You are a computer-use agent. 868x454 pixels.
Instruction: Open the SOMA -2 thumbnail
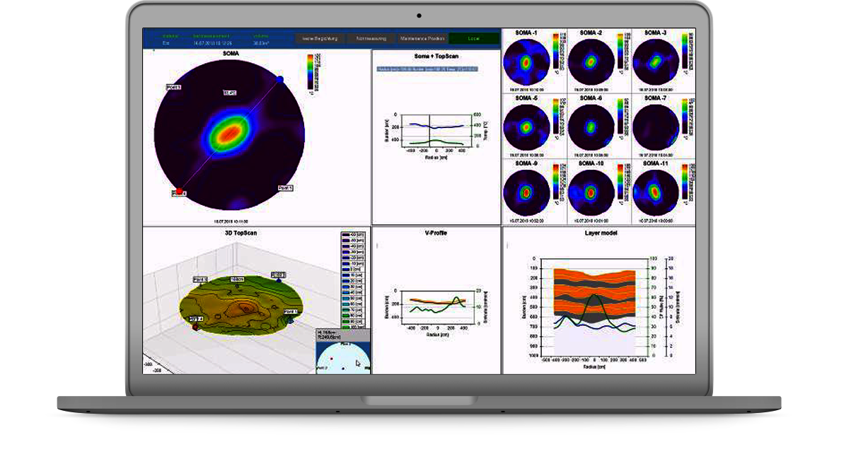coord(590,63)
